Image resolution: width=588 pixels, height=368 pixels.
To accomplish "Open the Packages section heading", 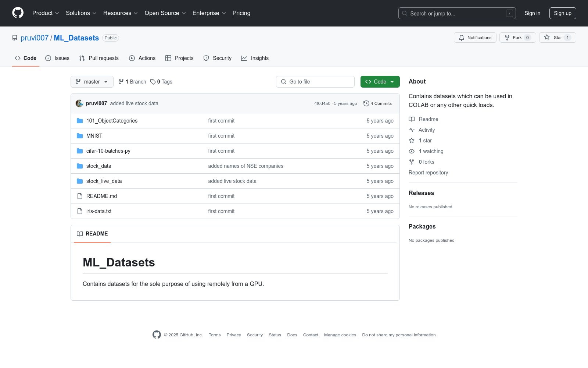I will pyautogui.click(x=422, y=226).
